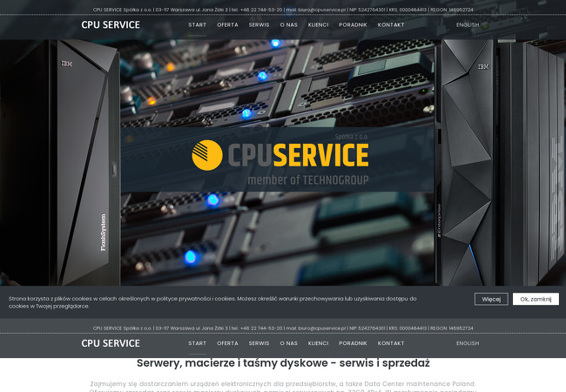Open START in the top navigation
This screenshot has height=392, width=566.
[197, 25]
